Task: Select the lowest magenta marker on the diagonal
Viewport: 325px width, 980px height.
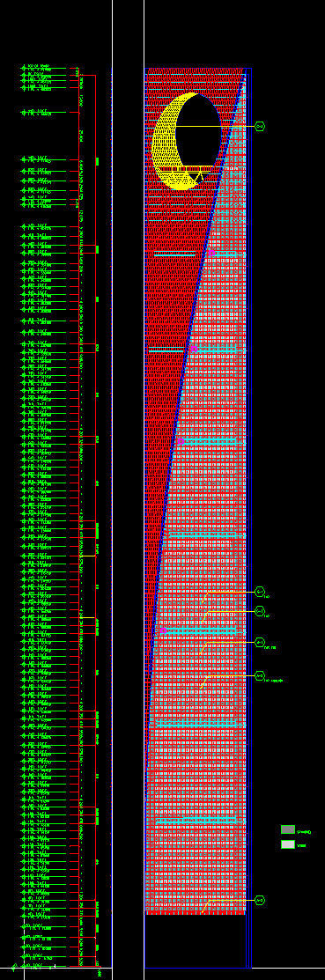Action: pyautogui.click(x=163, y=630)
